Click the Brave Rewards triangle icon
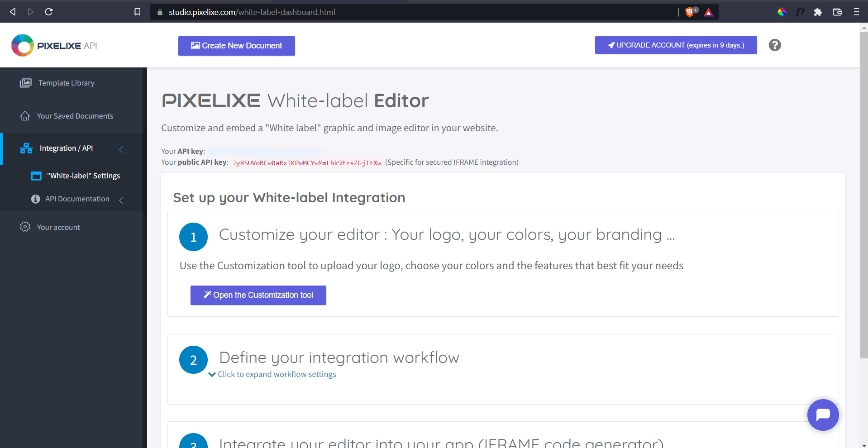Screen dimensions: 868x448 click(x=709, y=12)
